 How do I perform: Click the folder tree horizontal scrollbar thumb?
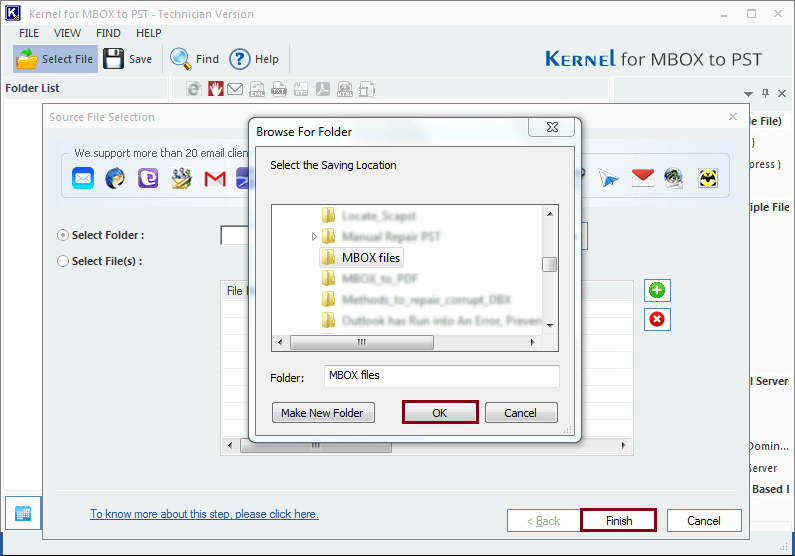point(362,343)
